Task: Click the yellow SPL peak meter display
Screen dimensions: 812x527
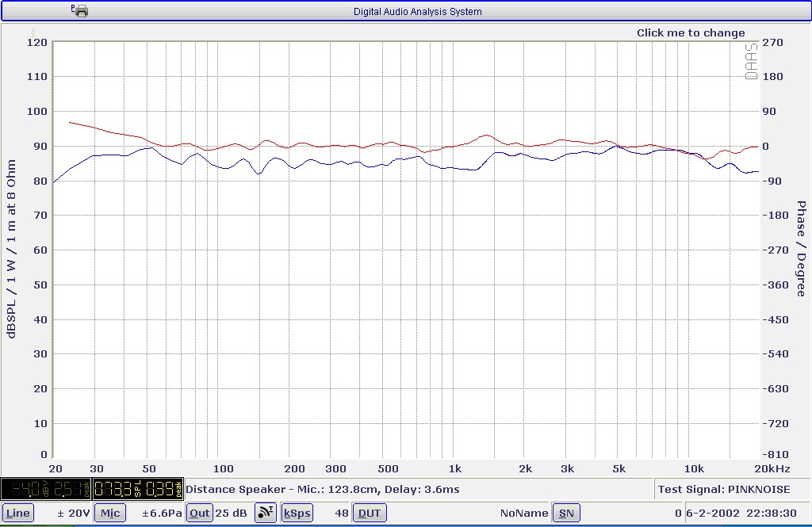Action: pos(137,489)
